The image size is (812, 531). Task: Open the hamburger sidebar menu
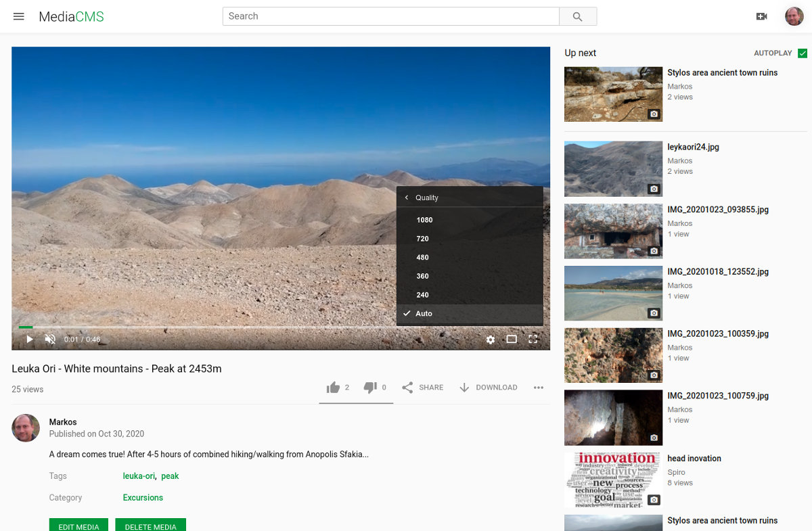tap(19, 16)
